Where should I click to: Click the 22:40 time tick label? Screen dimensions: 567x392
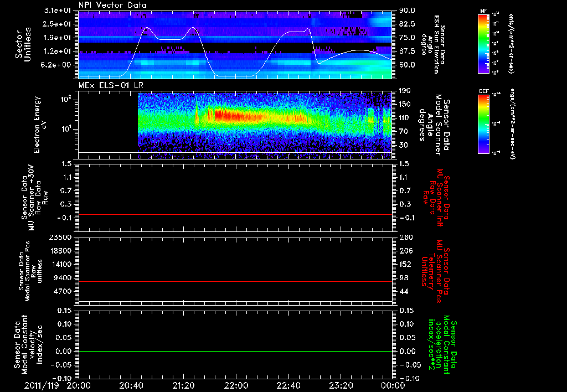click(x=288, y=384)
